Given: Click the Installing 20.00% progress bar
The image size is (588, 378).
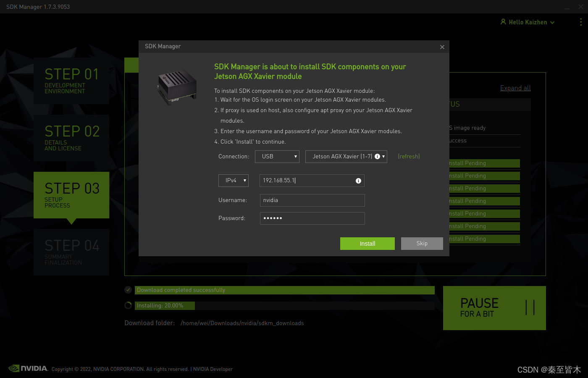Looking at the screenshot, I should click(x=285, y=306).
